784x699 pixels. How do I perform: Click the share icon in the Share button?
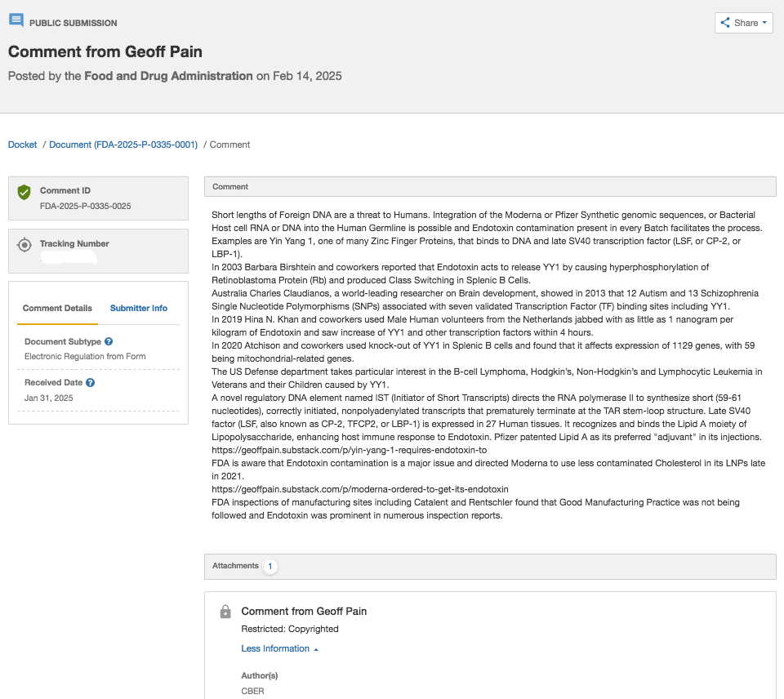tap(725, 23)
